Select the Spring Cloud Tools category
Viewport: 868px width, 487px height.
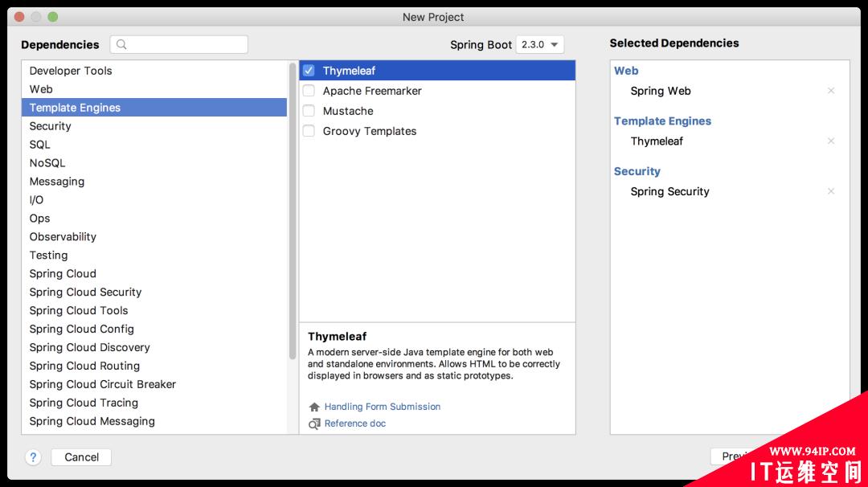tap(154, 310)
